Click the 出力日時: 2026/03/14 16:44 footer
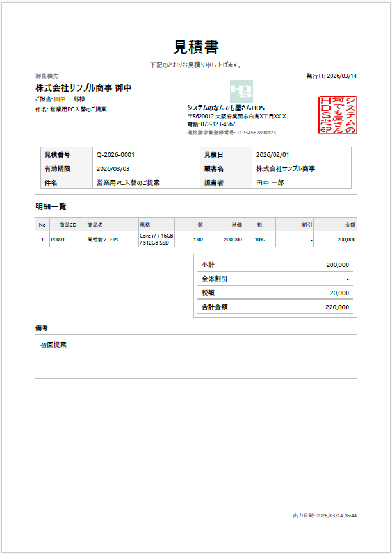 (325, 516)
